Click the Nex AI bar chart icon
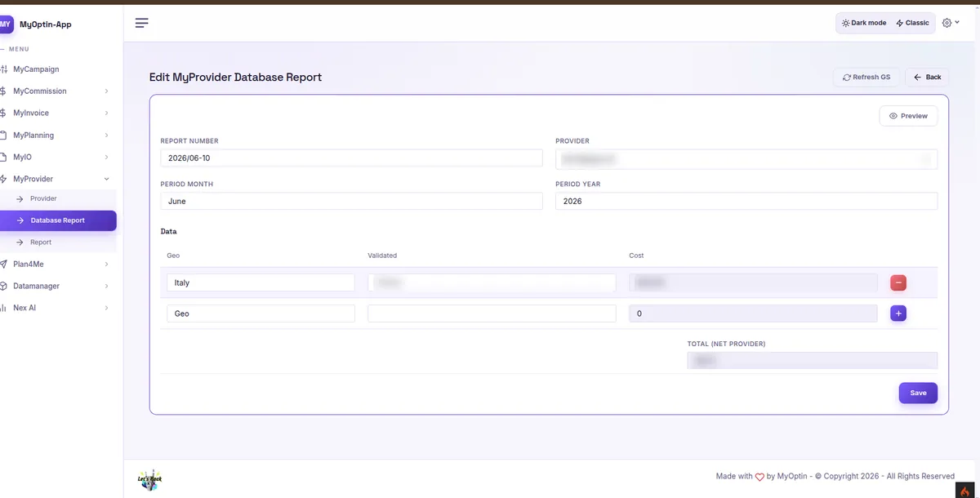 click(x=4, y=309)
